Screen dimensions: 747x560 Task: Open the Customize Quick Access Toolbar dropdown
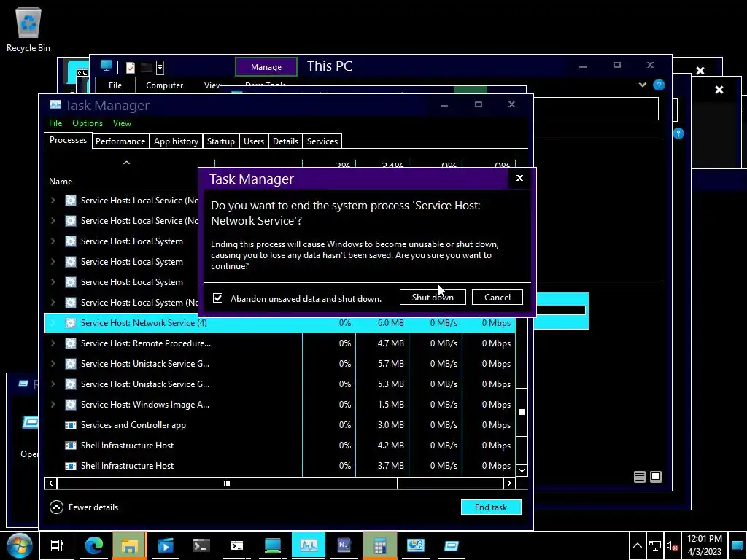click(x=160, y=67)
